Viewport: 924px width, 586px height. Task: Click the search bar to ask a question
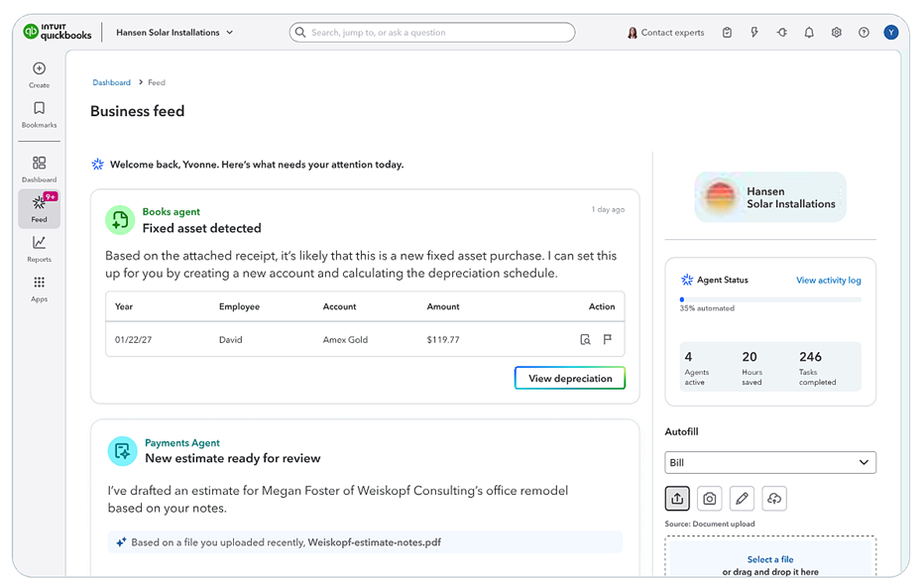point(431,32)
